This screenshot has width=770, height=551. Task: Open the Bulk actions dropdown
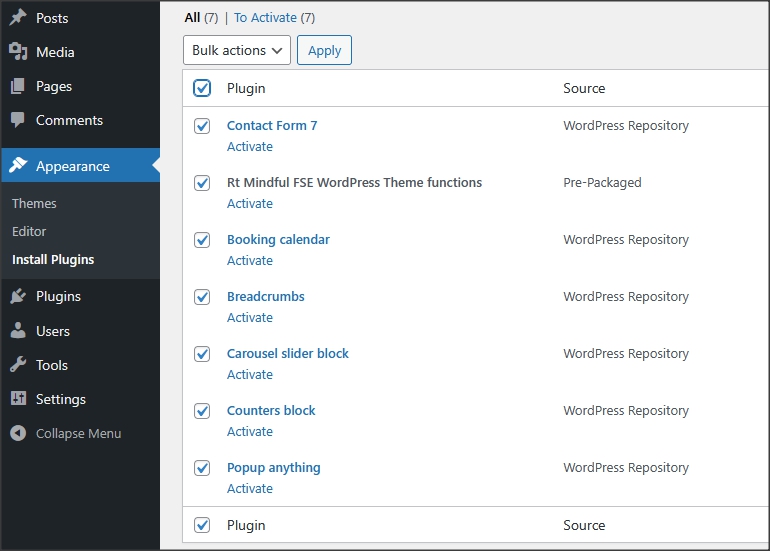[x=237, y=50]
